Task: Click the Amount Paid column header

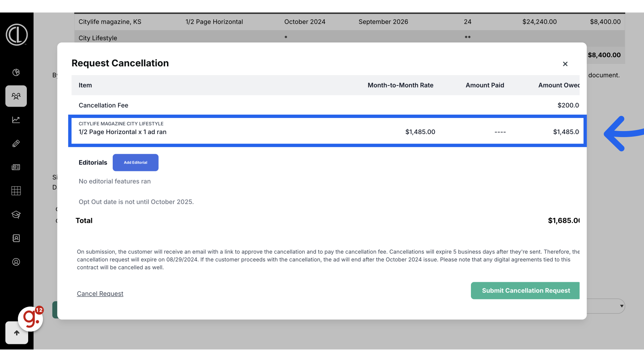Action: (485, 85)
